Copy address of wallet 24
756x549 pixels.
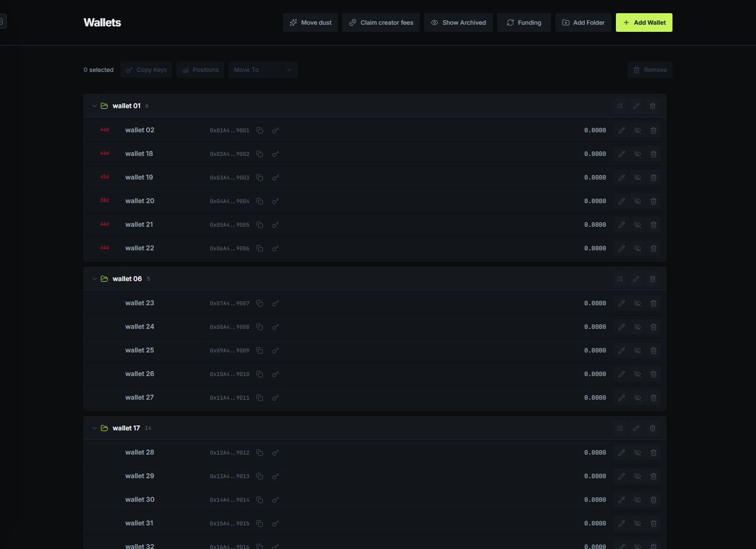259,327
